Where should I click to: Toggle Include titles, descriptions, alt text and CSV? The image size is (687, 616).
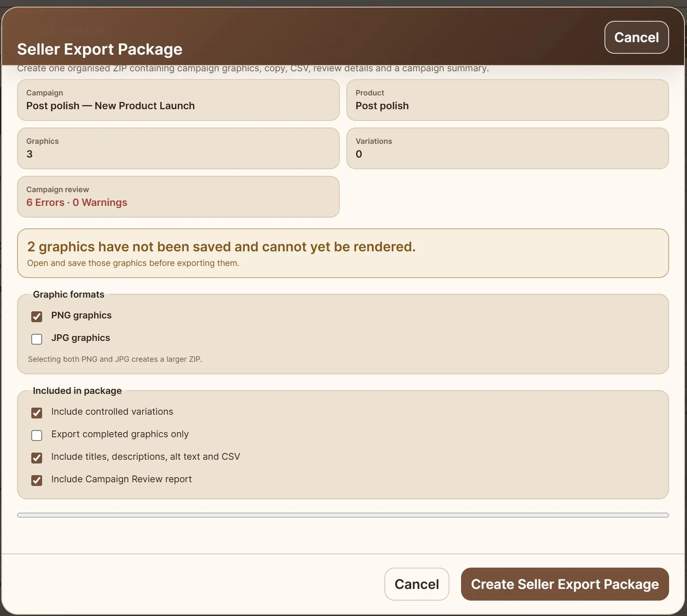tap(37, 458)
